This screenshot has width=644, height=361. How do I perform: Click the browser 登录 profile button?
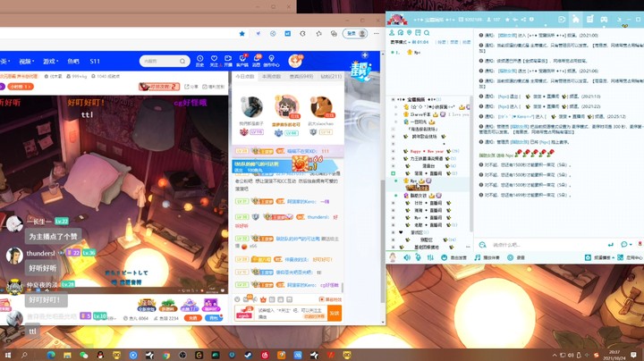click(x=355, y=34)
